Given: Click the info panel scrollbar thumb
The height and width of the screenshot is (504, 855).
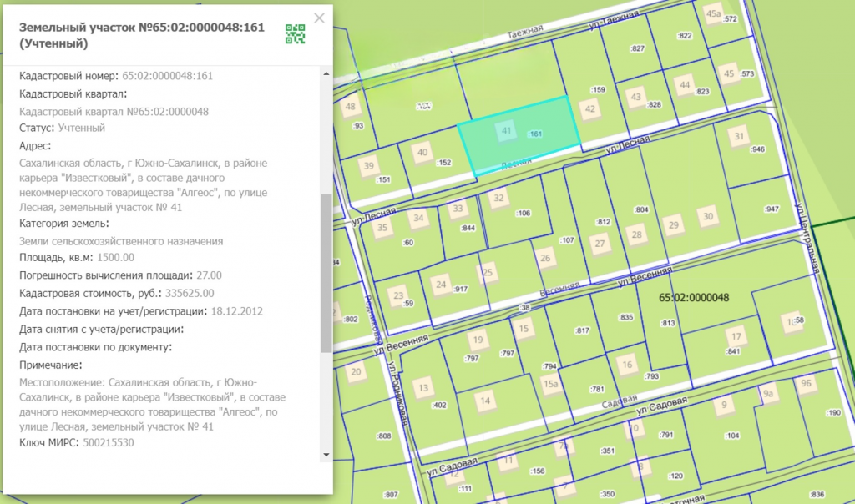Looking at the screenshot, I should pyautogui.click(x=326, y=273).
